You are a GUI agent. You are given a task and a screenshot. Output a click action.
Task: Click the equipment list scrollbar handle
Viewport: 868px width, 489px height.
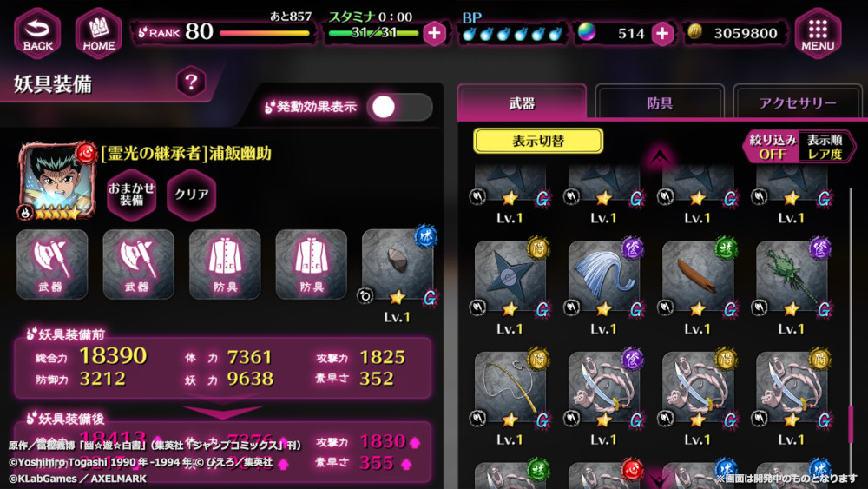tap(851, 424)
